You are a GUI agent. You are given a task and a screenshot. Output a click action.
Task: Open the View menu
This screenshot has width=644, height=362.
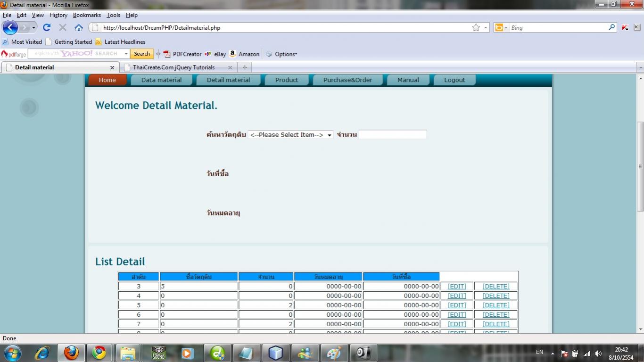[38, 15]
